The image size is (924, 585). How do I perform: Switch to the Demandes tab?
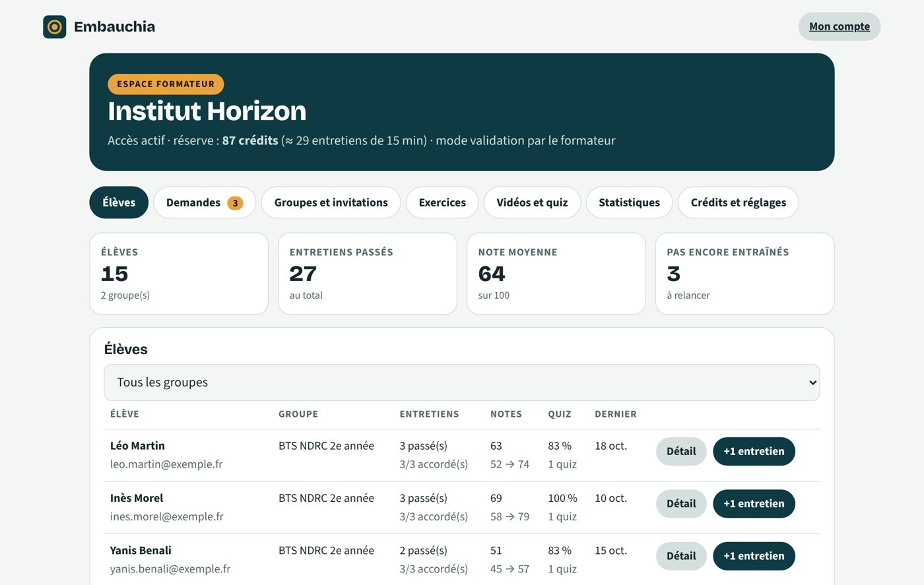tap(205, 202)
